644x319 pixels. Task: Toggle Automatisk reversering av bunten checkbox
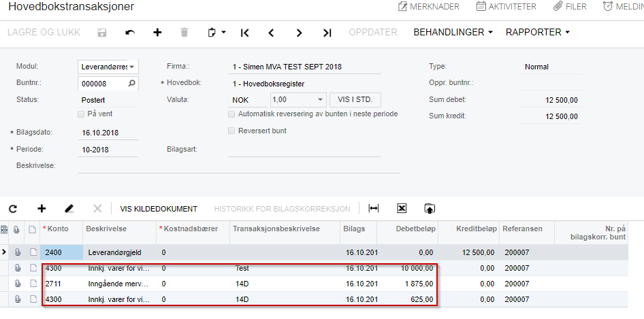click(231, 114)
